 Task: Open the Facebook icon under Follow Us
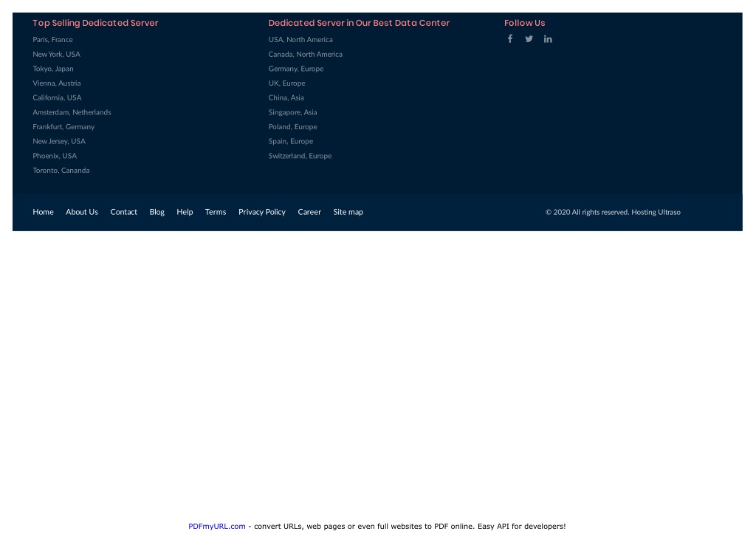coord(509,39)
